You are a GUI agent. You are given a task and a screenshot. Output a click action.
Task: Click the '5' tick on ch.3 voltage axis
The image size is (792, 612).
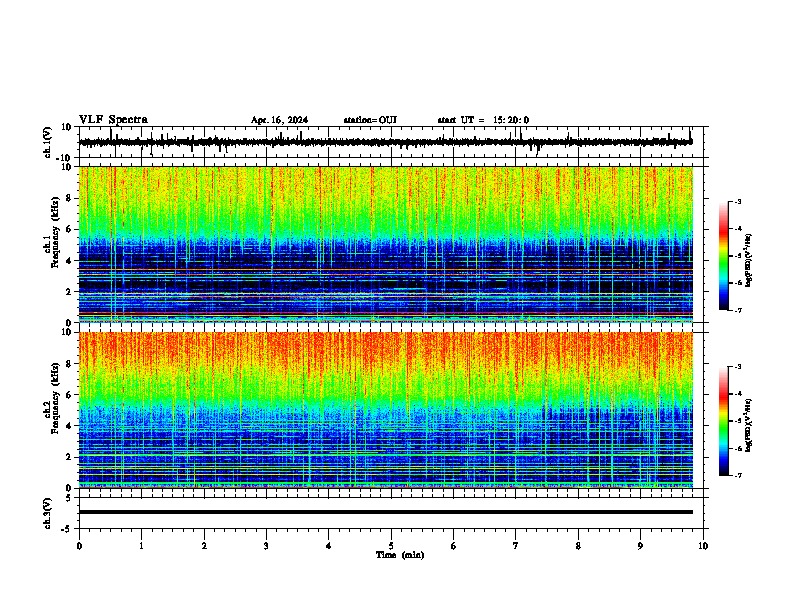coord(70,497)
